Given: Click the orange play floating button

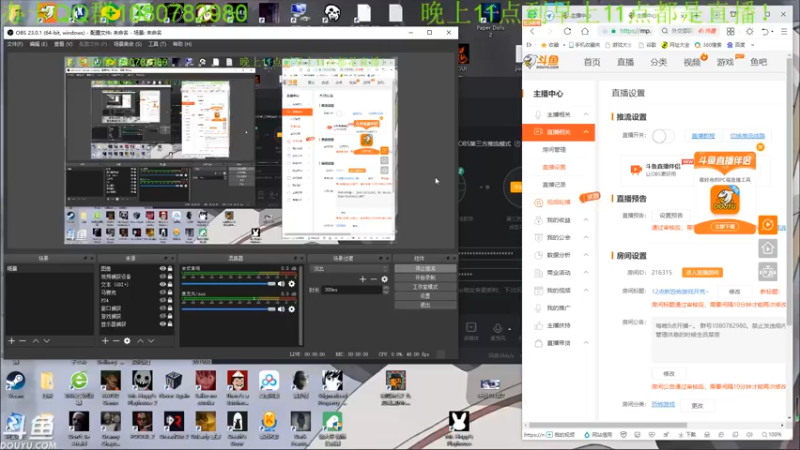Looking at the screenshot, I should (x=768, y=224).
